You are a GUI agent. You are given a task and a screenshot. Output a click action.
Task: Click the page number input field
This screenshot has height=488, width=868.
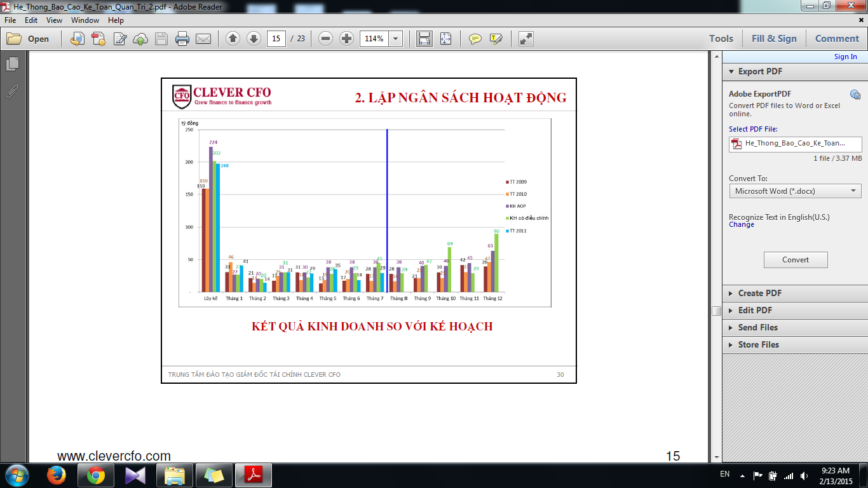[276, 39]
